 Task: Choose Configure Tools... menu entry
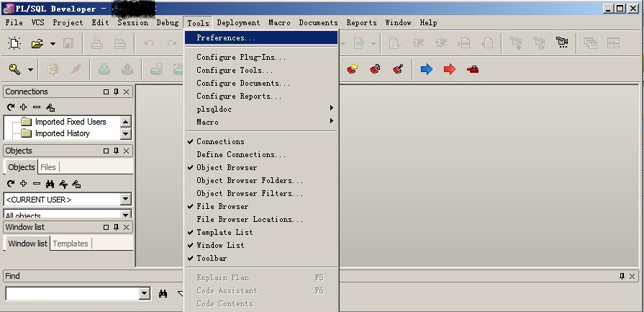pos(260,71)
